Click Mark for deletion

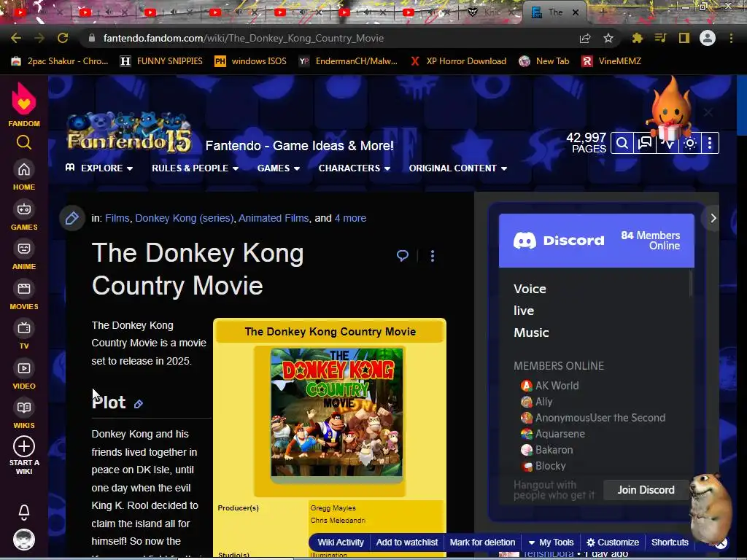coord(482,542)
